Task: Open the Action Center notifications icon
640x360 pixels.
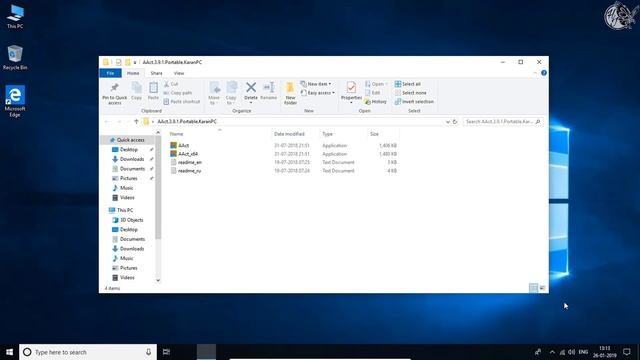Action: pyautogui.click(x=627, y=352)
